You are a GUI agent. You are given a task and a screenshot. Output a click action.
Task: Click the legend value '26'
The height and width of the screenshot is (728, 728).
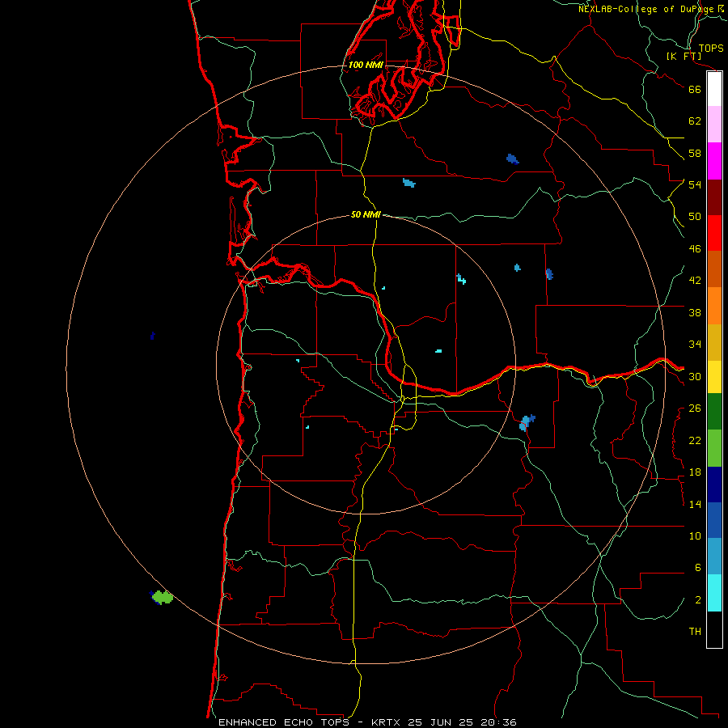click(x=695, y=408)
